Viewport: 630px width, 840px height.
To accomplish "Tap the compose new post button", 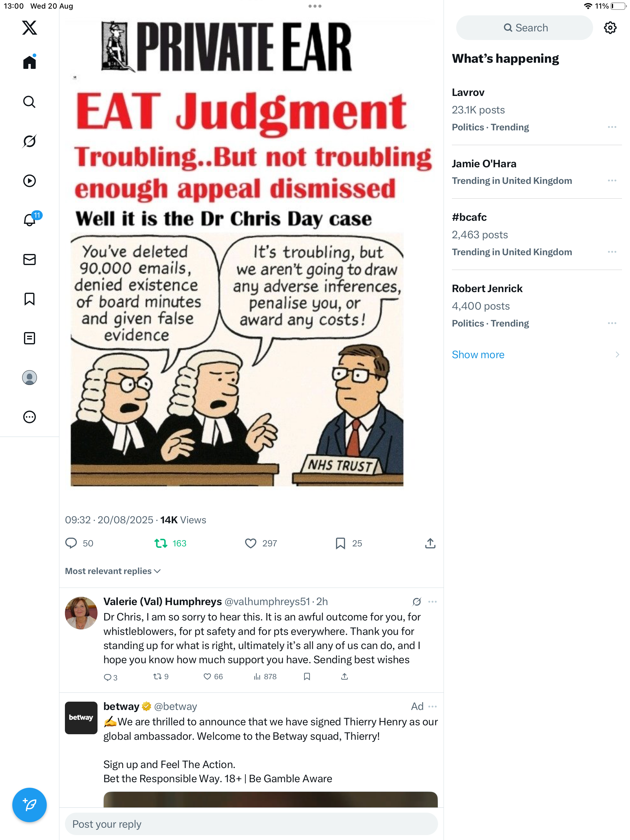I will (29, 805).
